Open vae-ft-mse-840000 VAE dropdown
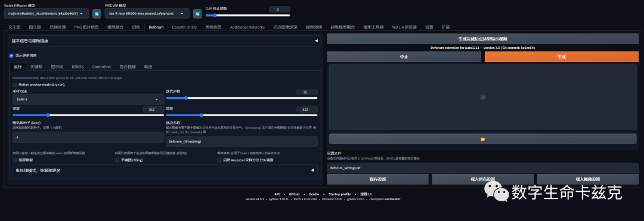The height and width of the screenshot is (221, 644). pyautogui.click(x=147, y=14)
